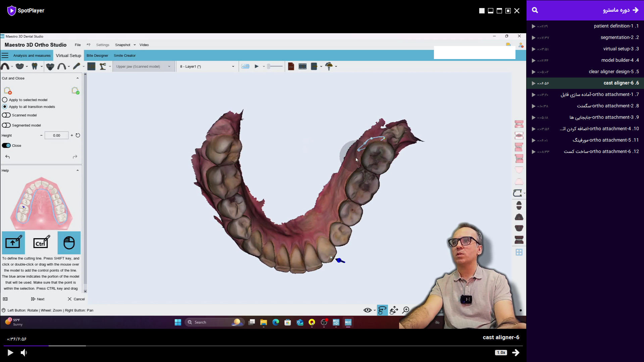
Task: Click the dark square numbering icon
Action: click(x=91, y=66)
